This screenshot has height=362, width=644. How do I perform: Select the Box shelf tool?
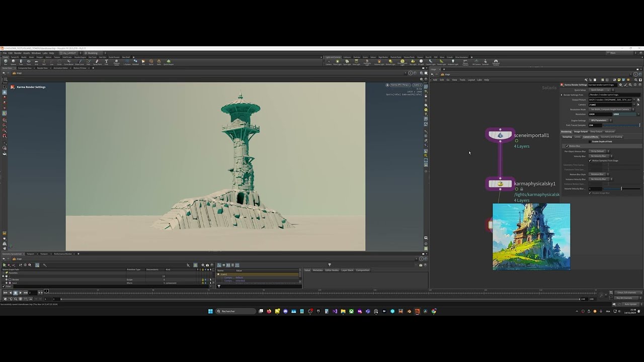click(x=6, y=61)
